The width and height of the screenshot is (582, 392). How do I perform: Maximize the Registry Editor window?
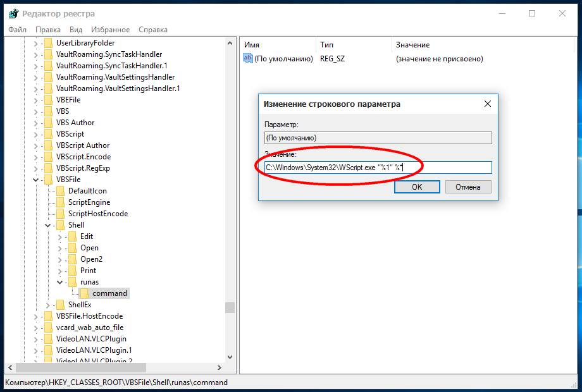pos(532,14)
